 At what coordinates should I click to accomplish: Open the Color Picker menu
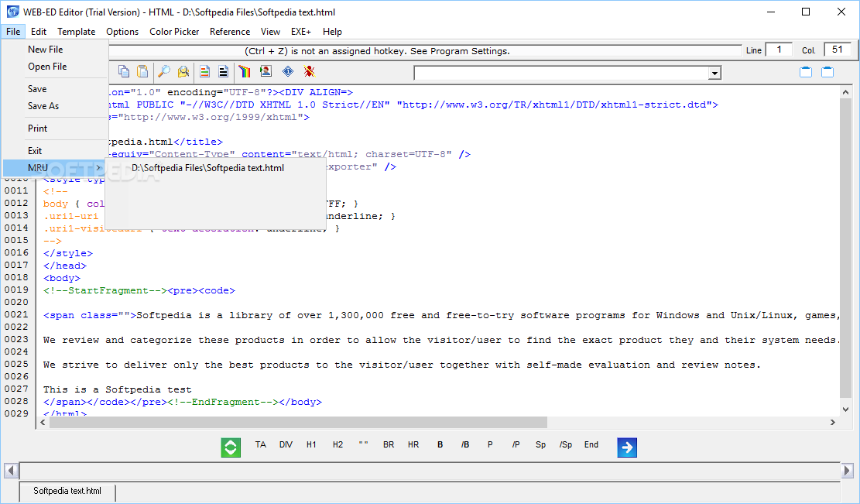174,31
